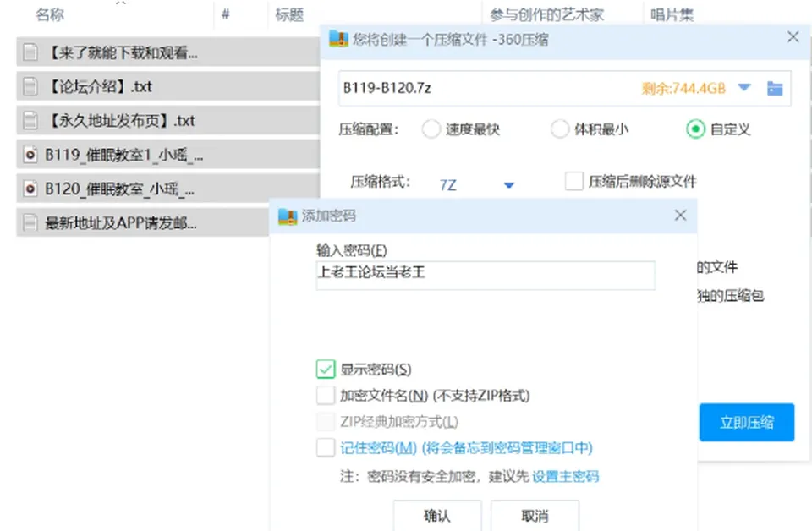Click the 唱片集 column header
Image resolution: width=812 pixels, height=531 pixels.
tap(672, 14)
